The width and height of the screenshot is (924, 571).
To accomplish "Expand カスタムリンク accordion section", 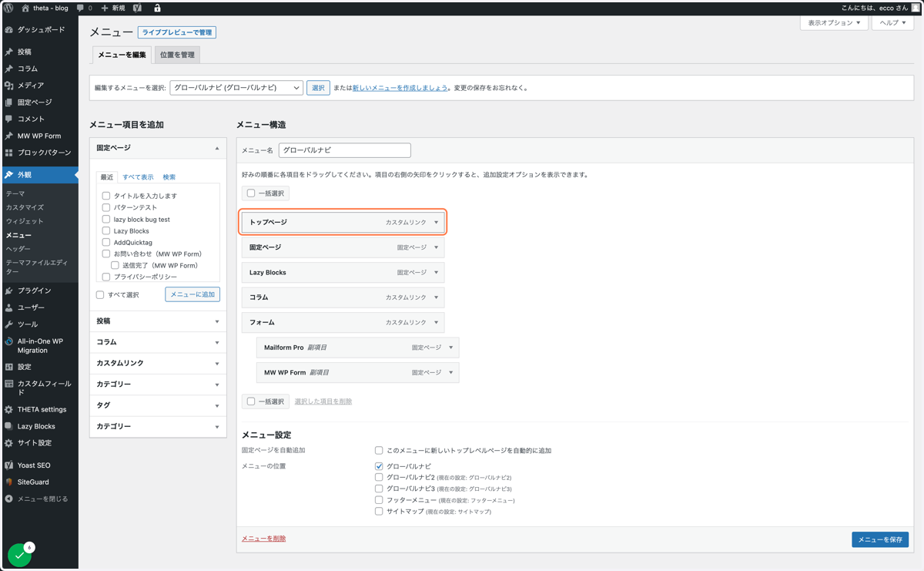I will (x=158, y=363).
